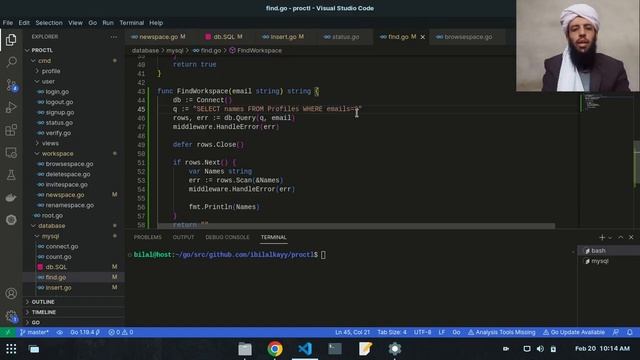Open Chrome from the taskbar

click(x=275, y=349)
